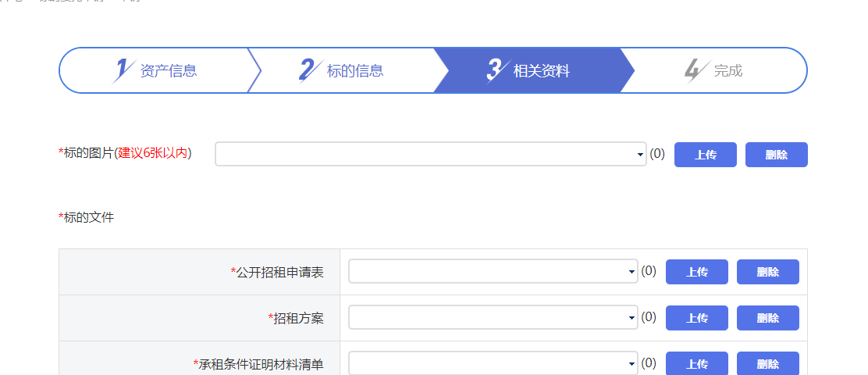Go to the 资产信息 step
This screenshot has height=375, width=868.
(x=169, y=71)
